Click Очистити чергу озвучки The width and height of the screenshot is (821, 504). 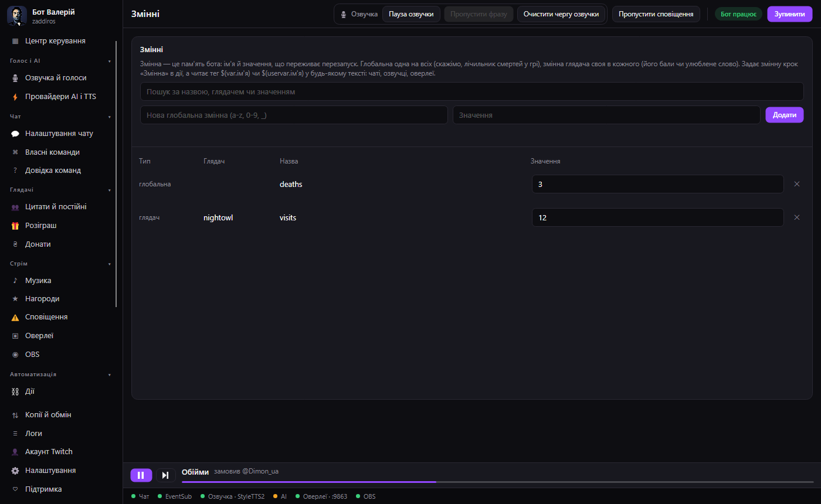[561, 14]
